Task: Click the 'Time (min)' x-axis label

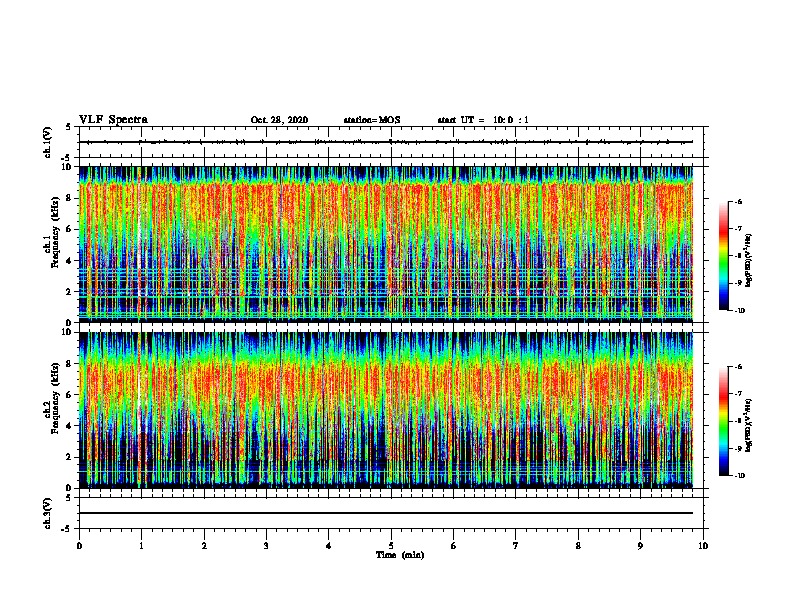Action: (x=400, y=555)
